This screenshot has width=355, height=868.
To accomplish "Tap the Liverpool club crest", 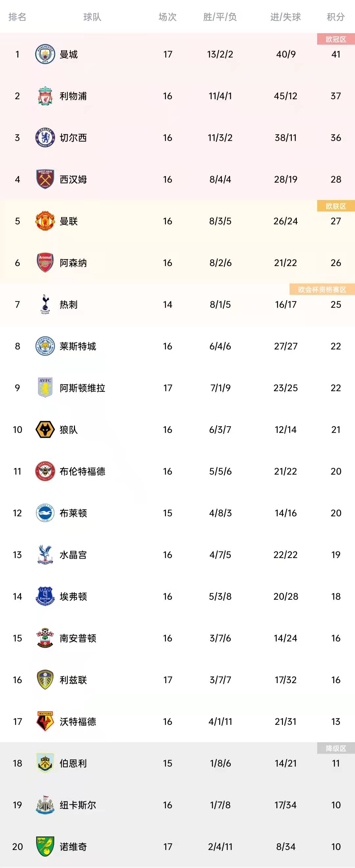I will [x=45, y=96].
